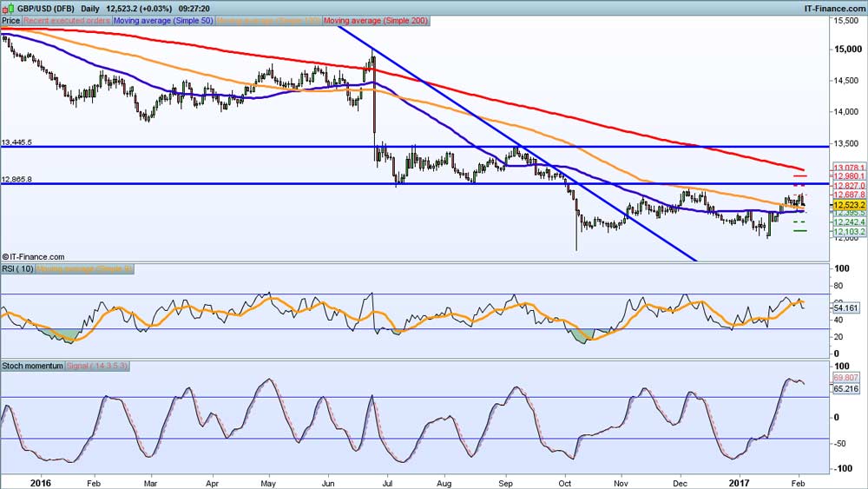Click the 13,078.1 red price tag
The image size is (868, 489).
[849, 168]
